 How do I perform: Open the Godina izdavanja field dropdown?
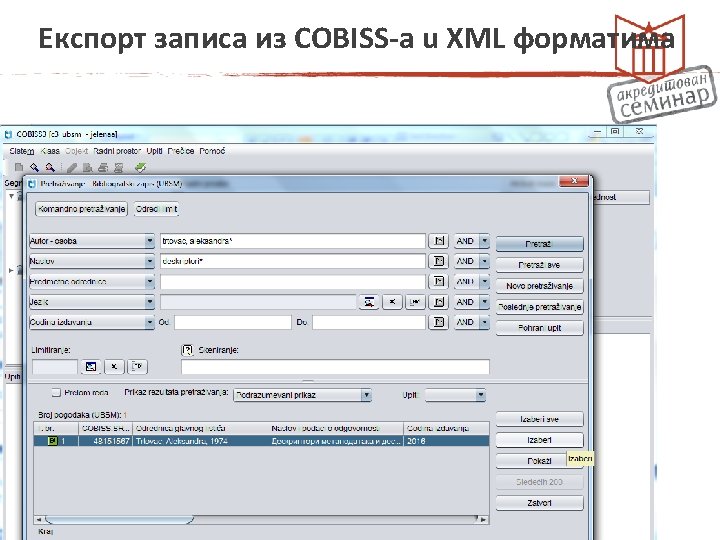coord(150,322)
